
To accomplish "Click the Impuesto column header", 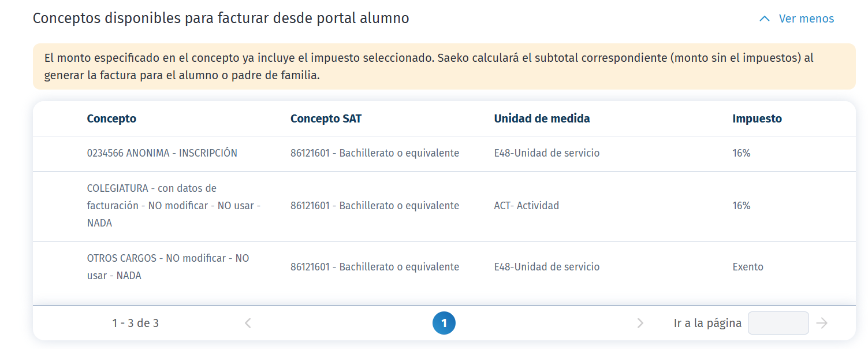I will click(x=757, y=118).
